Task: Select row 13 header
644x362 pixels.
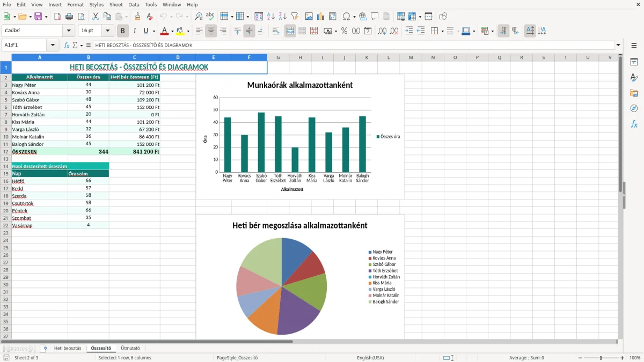Action: tap(5, 159)
